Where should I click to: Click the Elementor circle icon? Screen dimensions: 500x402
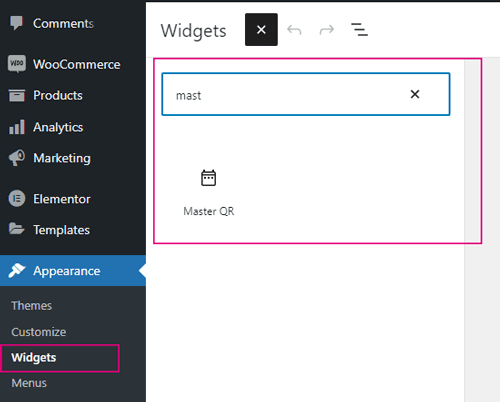coord(17,199)
